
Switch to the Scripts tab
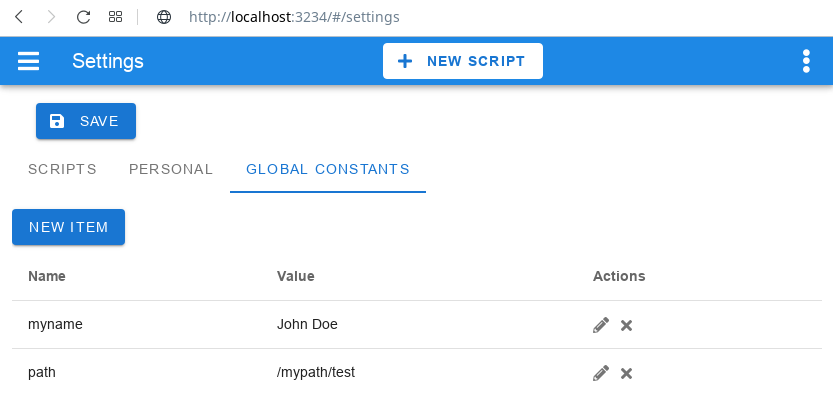click(x=62, y=169)
